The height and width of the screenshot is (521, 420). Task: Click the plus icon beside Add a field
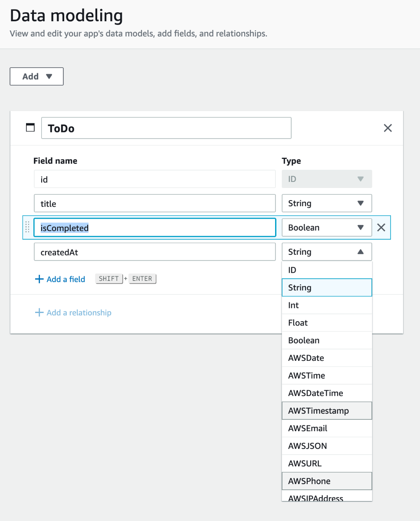click(39, 279)
